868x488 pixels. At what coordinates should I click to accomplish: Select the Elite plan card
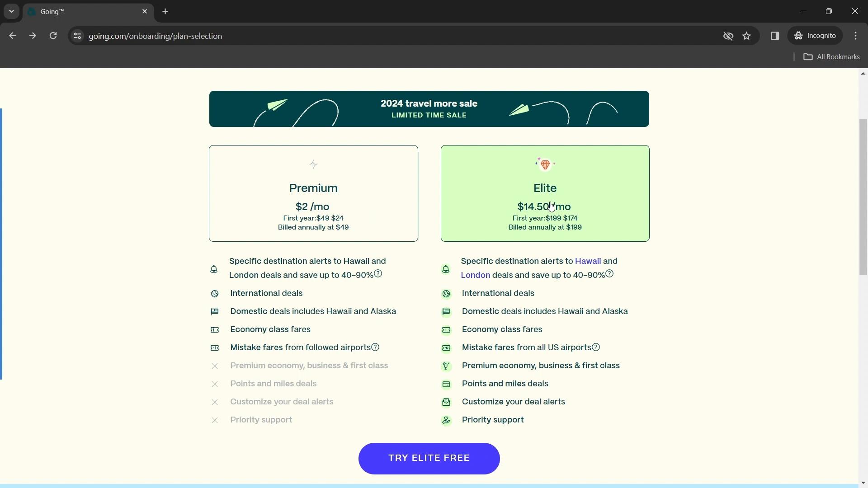pyautogui.click(x=545, y=193)
